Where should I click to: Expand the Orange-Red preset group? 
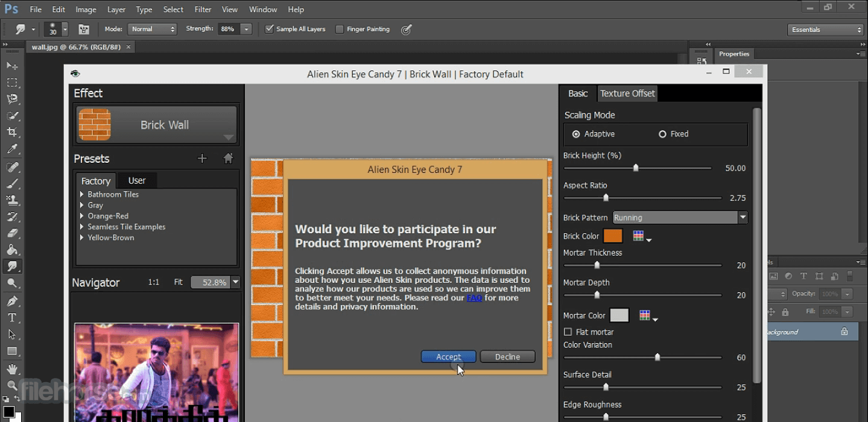tap(81, 216)
